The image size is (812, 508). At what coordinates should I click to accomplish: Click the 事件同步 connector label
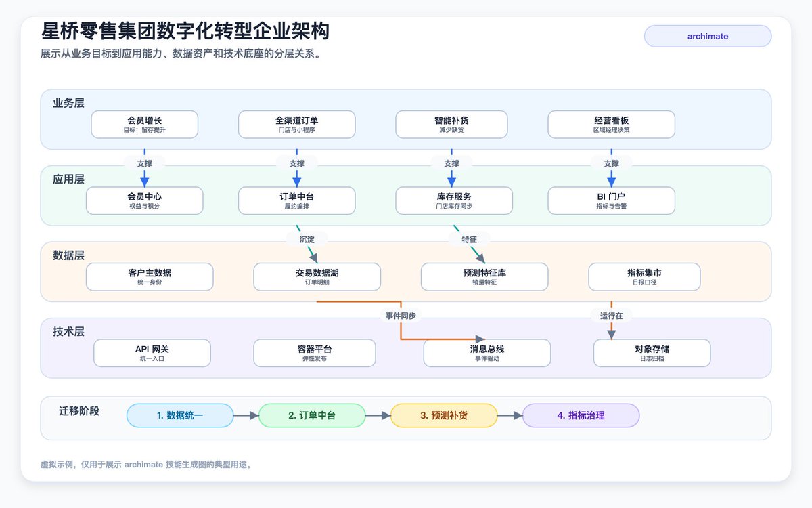coord(401,316)
